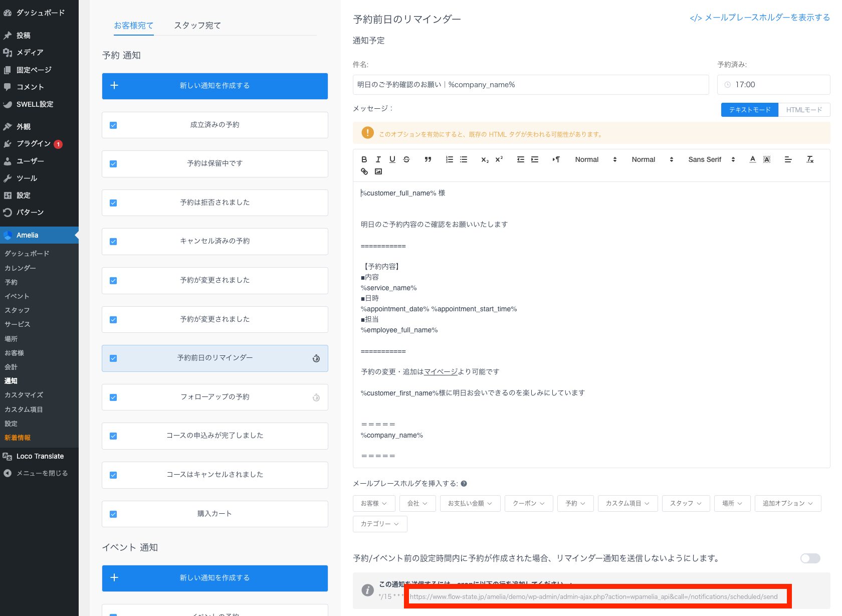Apply strikethrough formatting
This screenshot has width=842, height=616.
pos(406,159)
